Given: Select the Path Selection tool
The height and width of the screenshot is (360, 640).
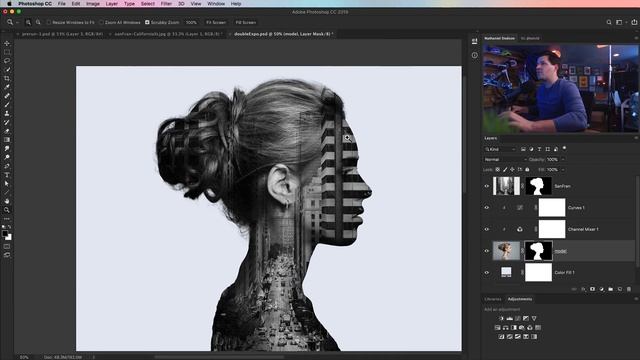Looking at the screenshot, I should [7, 184].
